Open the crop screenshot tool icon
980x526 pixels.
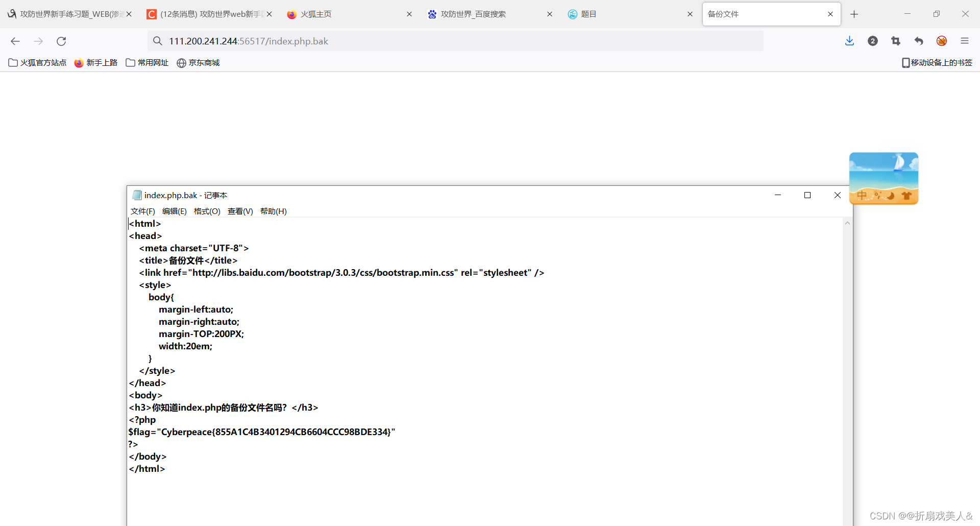tap(896, 41)
